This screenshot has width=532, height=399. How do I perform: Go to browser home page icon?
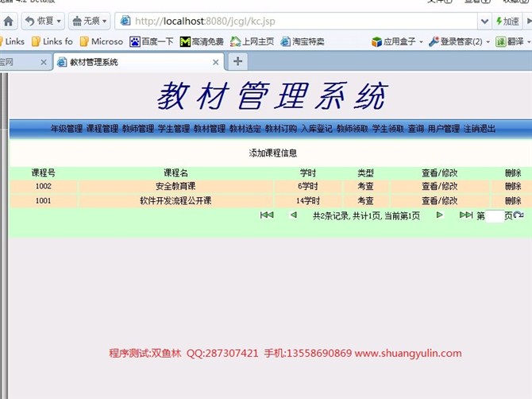click(8, 21)
